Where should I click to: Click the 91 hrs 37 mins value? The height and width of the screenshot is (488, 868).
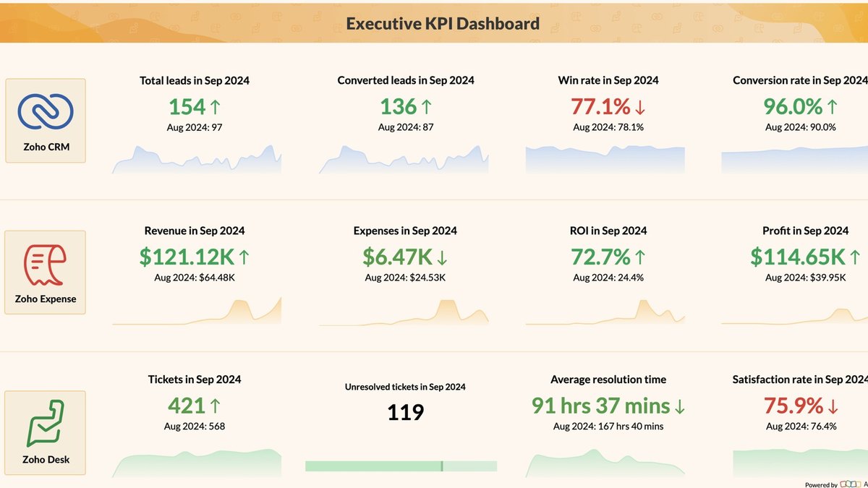601,406
